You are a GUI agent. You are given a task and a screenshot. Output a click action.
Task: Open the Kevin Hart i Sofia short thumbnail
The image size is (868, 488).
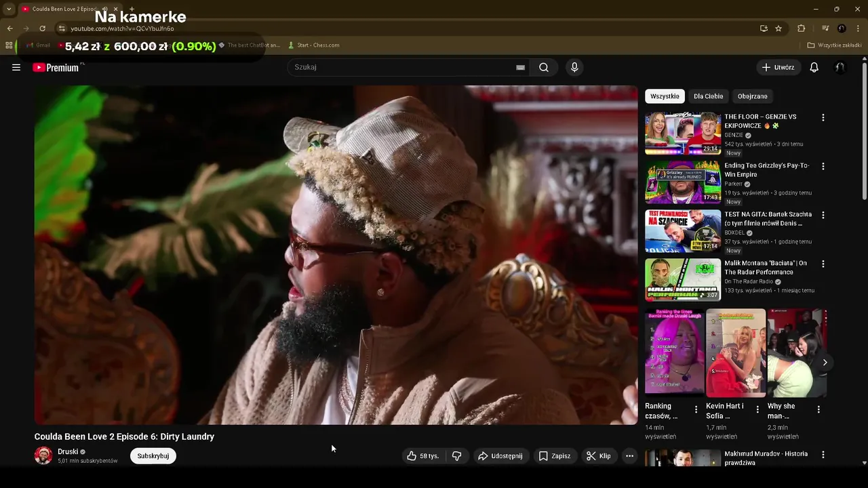pos(736,352)
